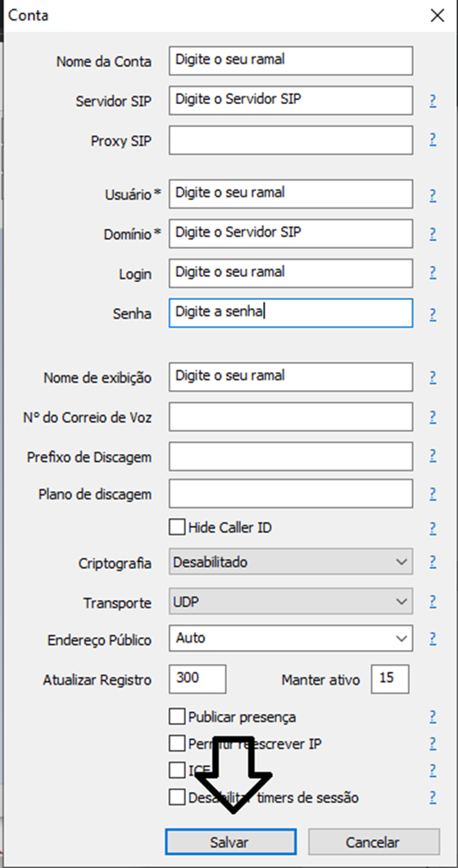Open the Transporte UDP dropdown
458x868 pixels.
click(x=291, y=602)
